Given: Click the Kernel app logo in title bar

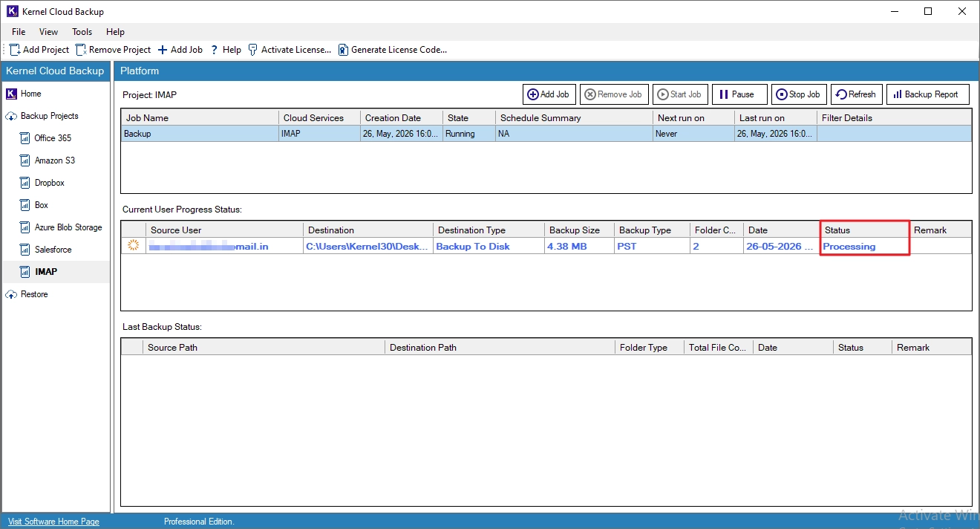Looking at the screenshot, I should point(13,11).
